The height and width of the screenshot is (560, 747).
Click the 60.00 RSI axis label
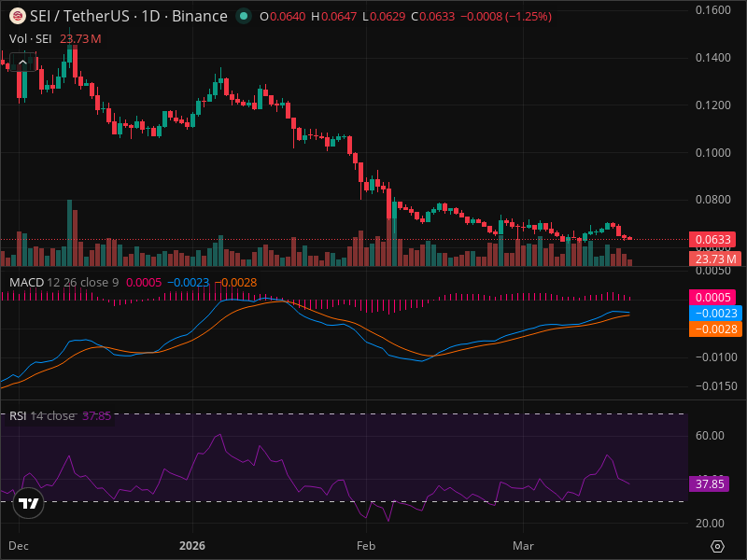(x=710, y=436)
